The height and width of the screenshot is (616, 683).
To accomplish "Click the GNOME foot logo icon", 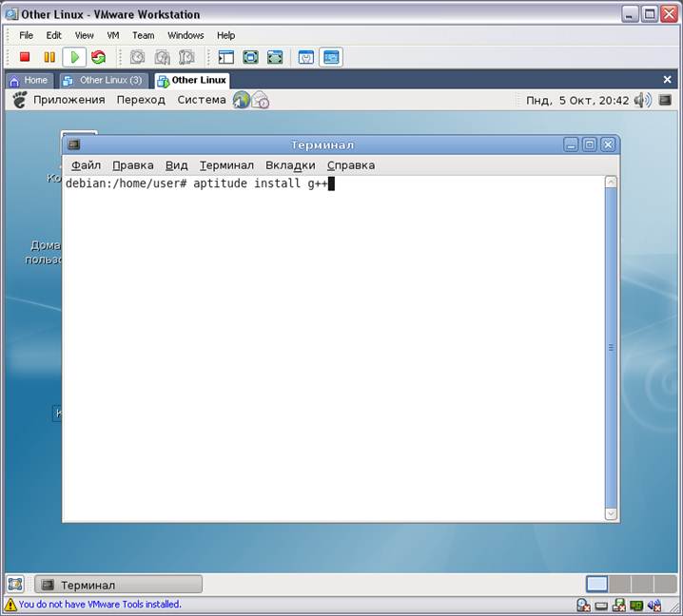I will tap(20, 100).
